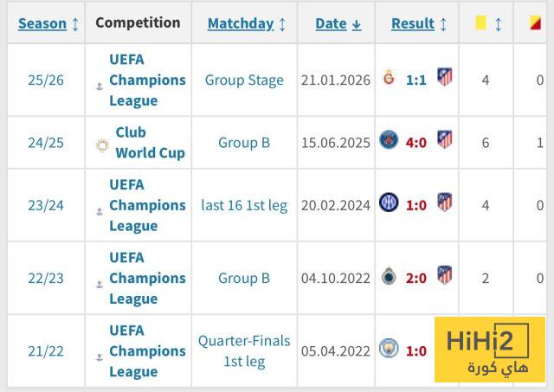
Task: Click the Galatasaray club crest
Action: coord(389,80)
